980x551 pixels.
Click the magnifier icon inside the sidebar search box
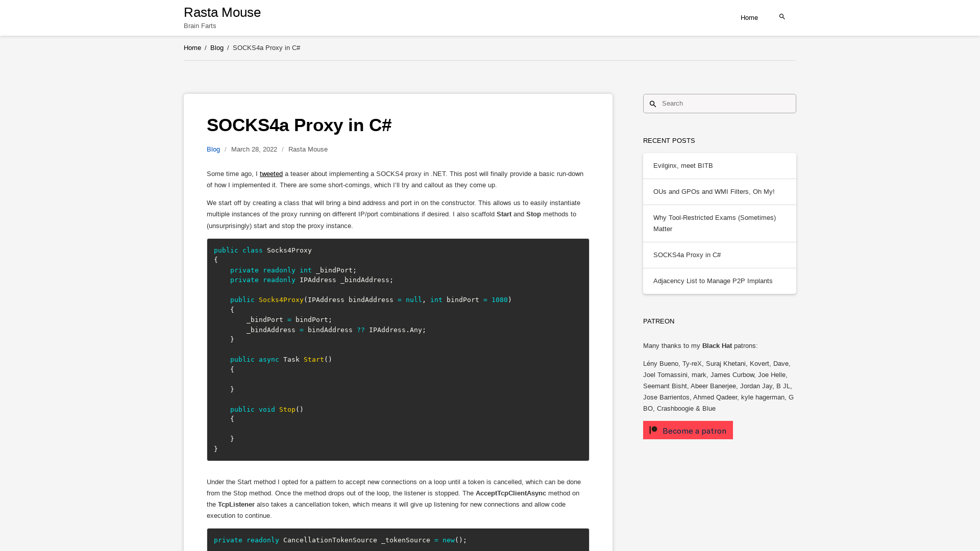pos(653,104)
